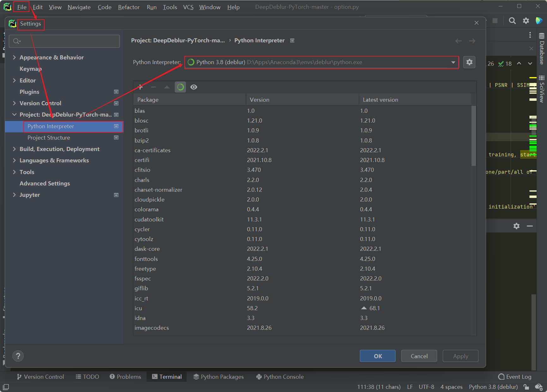This screenshot has width=547, height=392.
Task: Open the VCS menu
Action: pos(188,7)
